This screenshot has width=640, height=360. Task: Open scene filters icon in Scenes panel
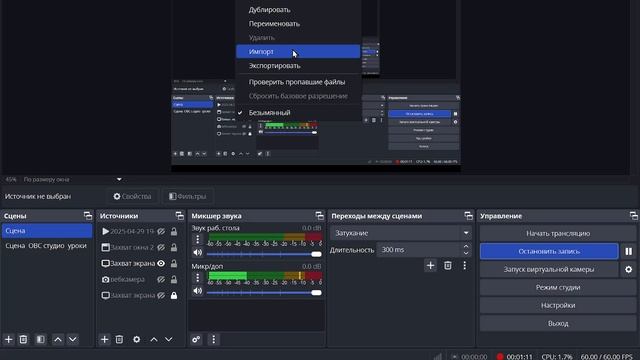click(x=40, y=339)
